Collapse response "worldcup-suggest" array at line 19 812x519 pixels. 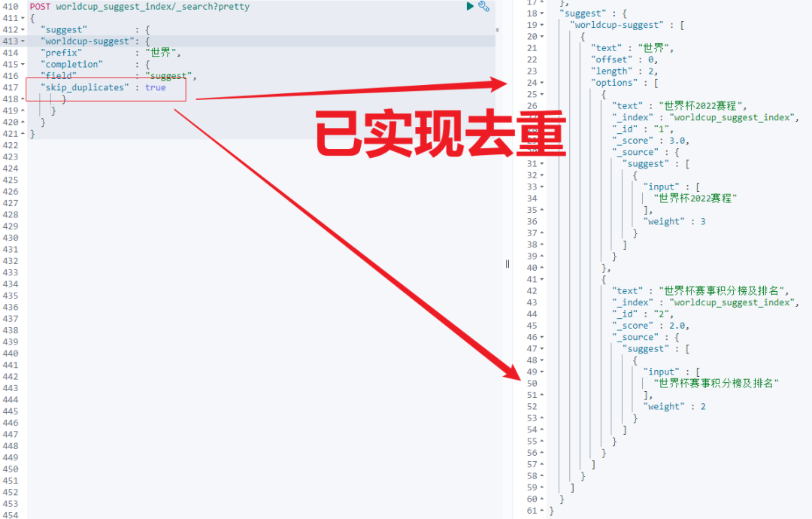pos(542,25)
